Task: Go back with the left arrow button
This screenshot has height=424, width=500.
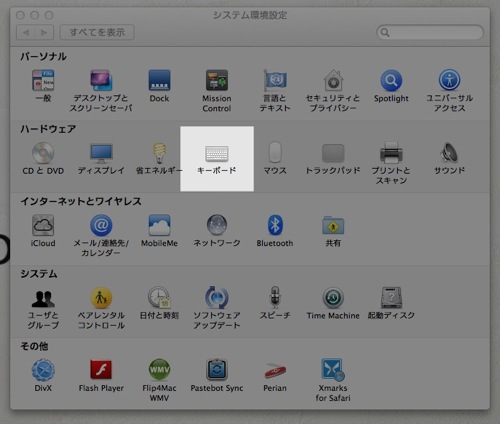Action: point(26,32)
